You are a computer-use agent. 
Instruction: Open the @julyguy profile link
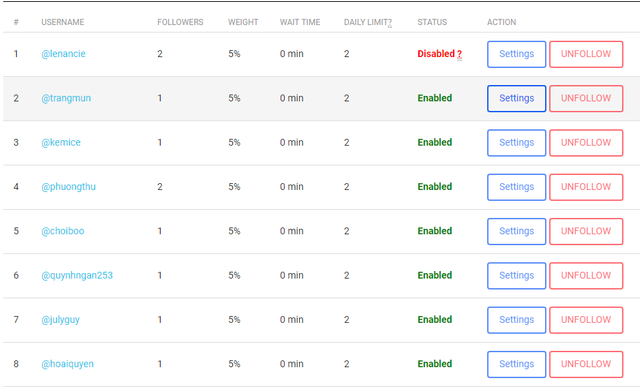point(60,320)
